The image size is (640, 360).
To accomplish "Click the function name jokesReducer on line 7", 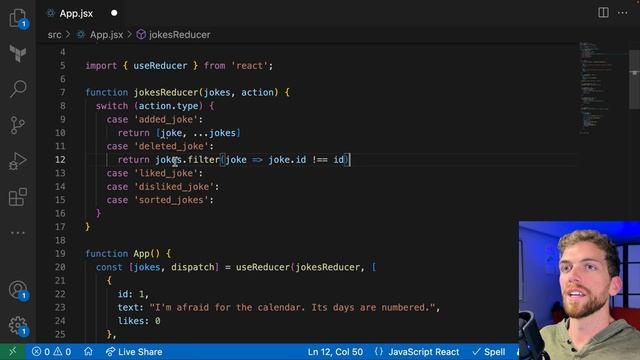I will pos(166,92).
